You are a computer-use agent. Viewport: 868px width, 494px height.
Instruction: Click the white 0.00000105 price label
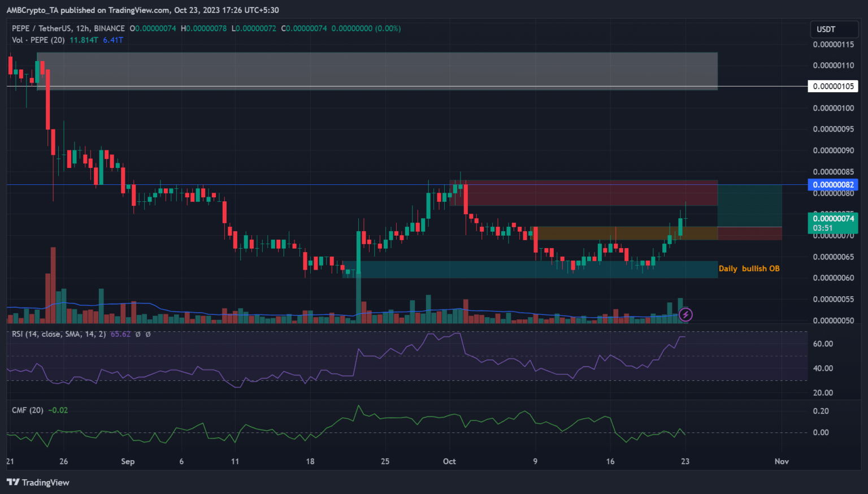coord(834,86)
